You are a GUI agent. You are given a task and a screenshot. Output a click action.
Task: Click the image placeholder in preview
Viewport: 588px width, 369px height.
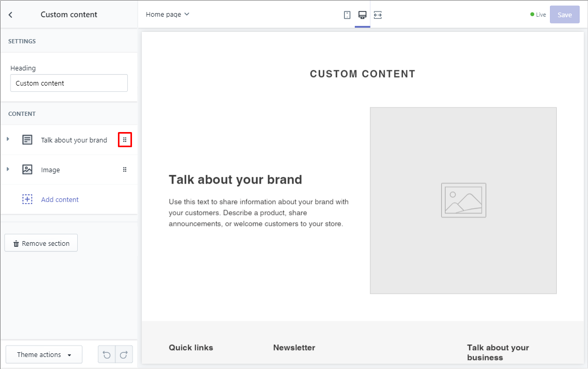pos(463,200)
